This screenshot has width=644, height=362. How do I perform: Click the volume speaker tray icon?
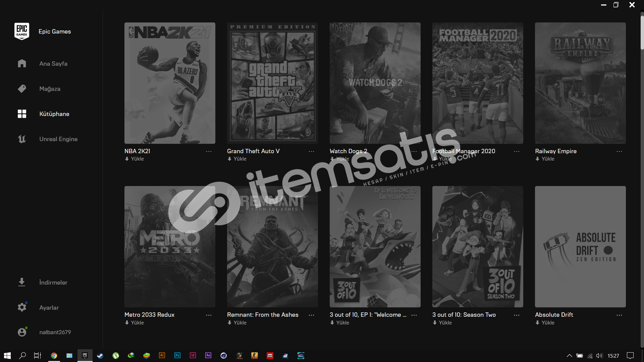(x=599, y=356)
